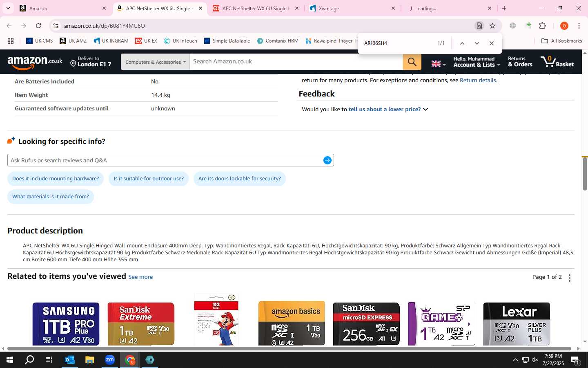Screen dimensions: 588x368
Task: Open Chrome three-dot menu
Action: pos(579,26)
